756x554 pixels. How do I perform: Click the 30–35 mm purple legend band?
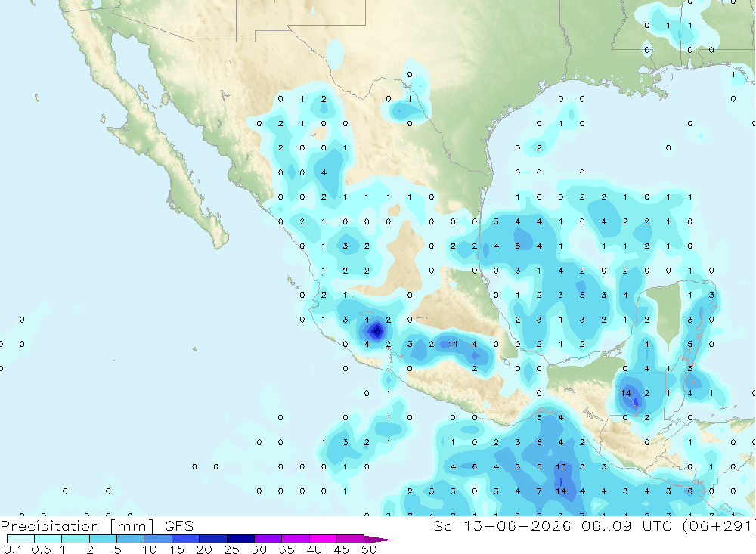[268, 539]
